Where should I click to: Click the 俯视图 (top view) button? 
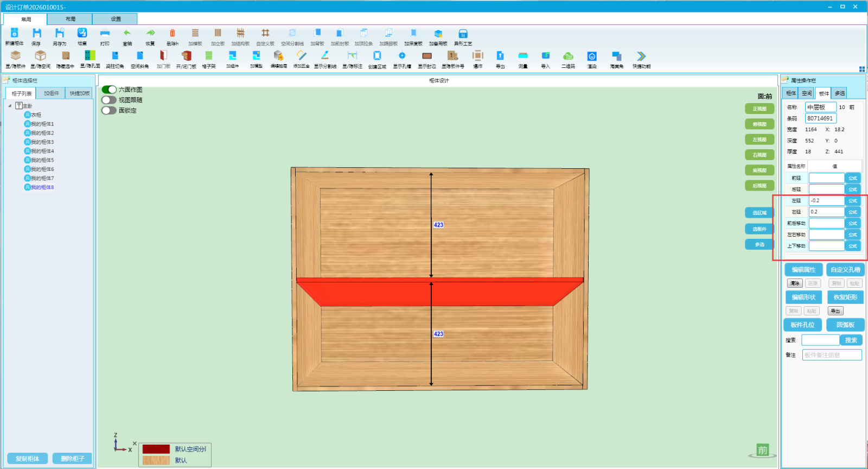pyautogui.click(x=759, y=124)
